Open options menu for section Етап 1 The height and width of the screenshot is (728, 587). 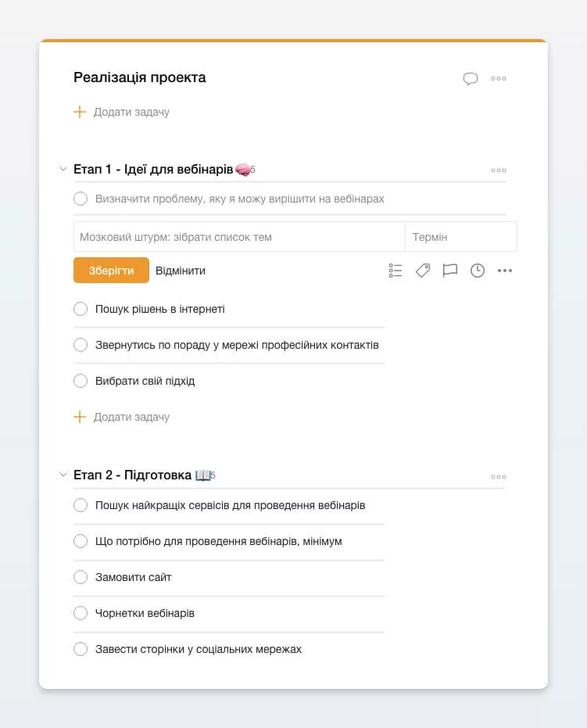(498, 170)
